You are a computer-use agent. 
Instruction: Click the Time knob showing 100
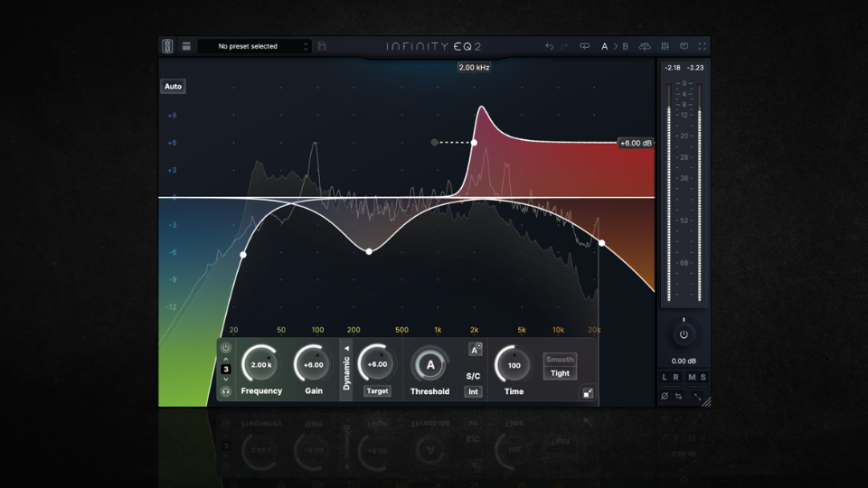[x=514, y=365]
